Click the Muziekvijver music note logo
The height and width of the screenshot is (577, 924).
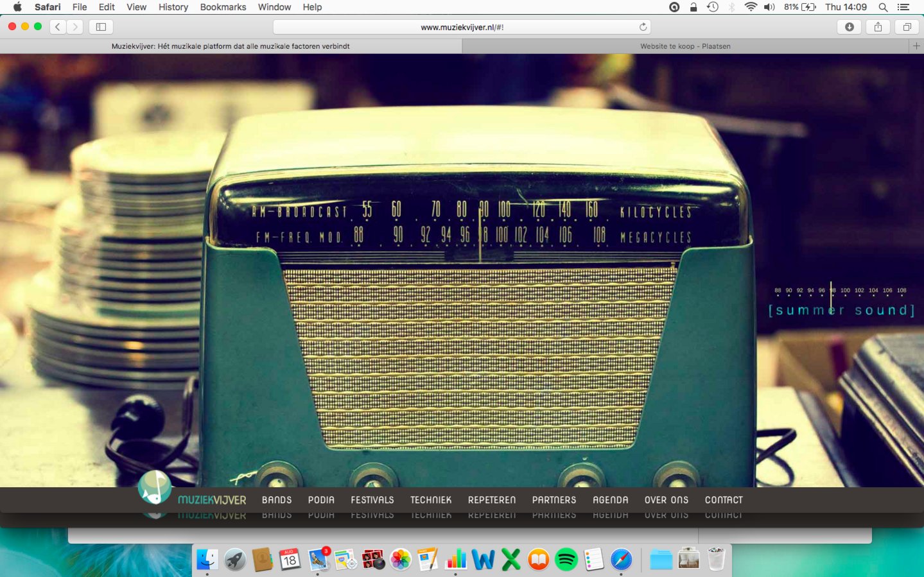click(x=155, y=488)
